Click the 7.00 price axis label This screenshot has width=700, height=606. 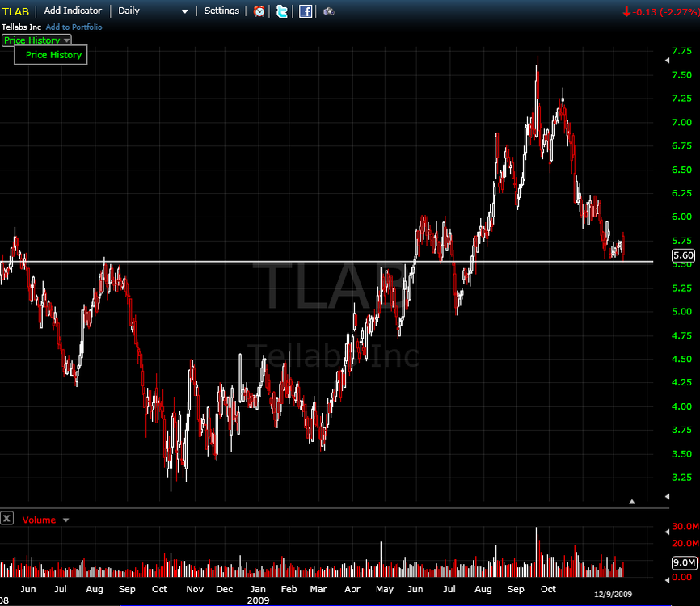681,122
